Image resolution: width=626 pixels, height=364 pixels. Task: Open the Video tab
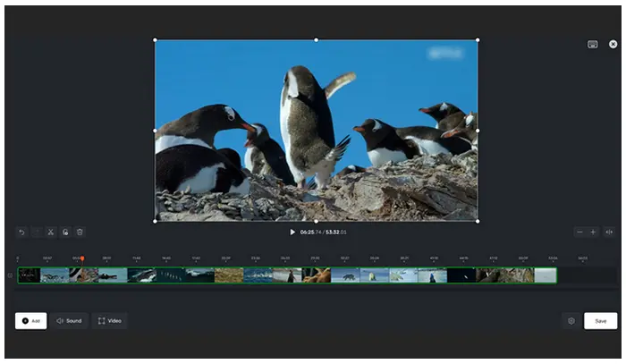tap(109, 320)
